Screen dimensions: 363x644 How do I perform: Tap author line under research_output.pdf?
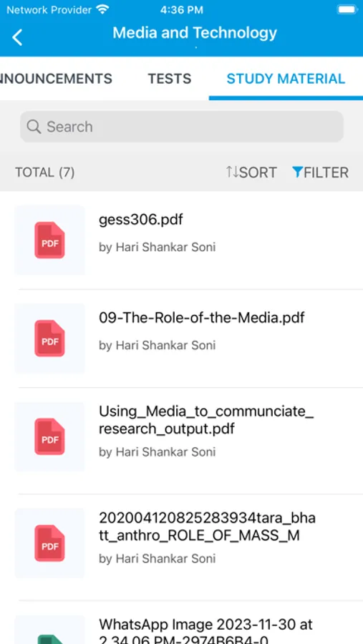coord(157,452)
